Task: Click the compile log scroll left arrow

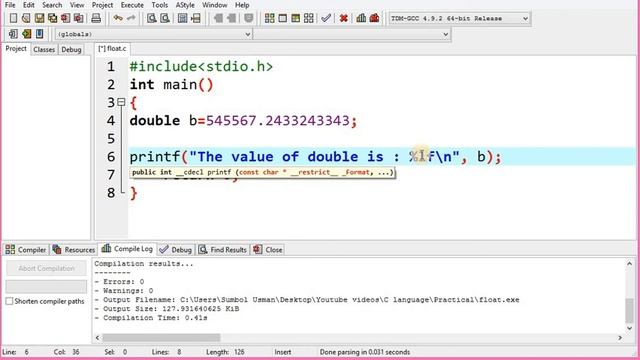Action: (x=97, y=338)
